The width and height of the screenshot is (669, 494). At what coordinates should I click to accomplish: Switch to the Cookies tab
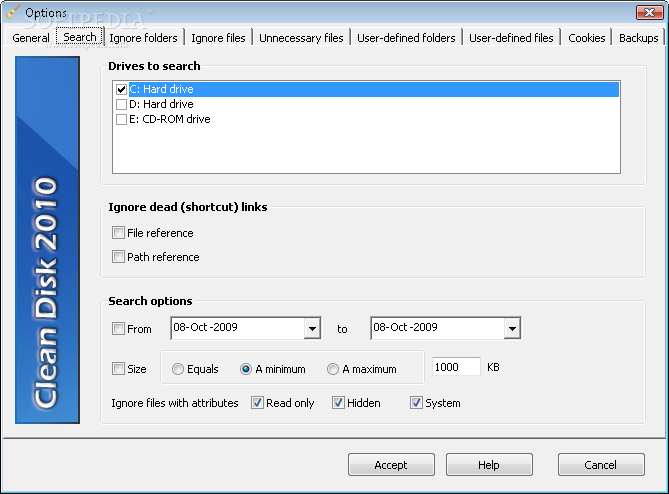pyautogui.click(x=587, y=38)
